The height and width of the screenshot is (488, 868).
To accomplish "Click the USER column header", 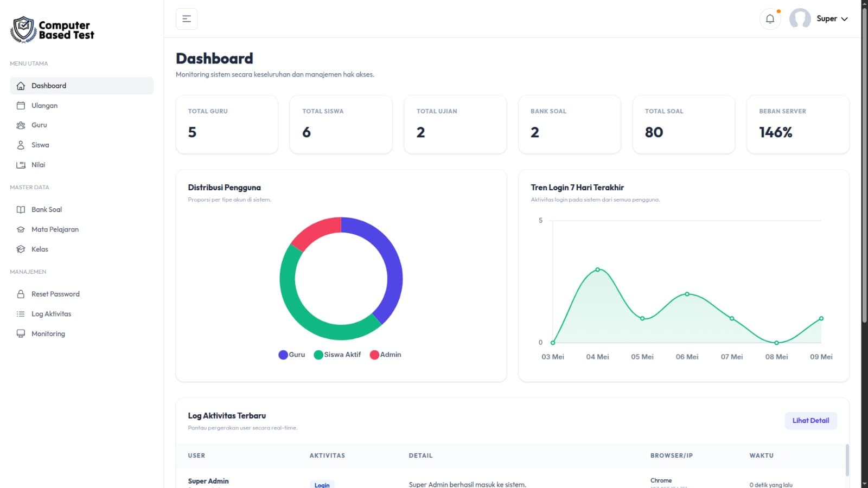I will pos(196,456).
